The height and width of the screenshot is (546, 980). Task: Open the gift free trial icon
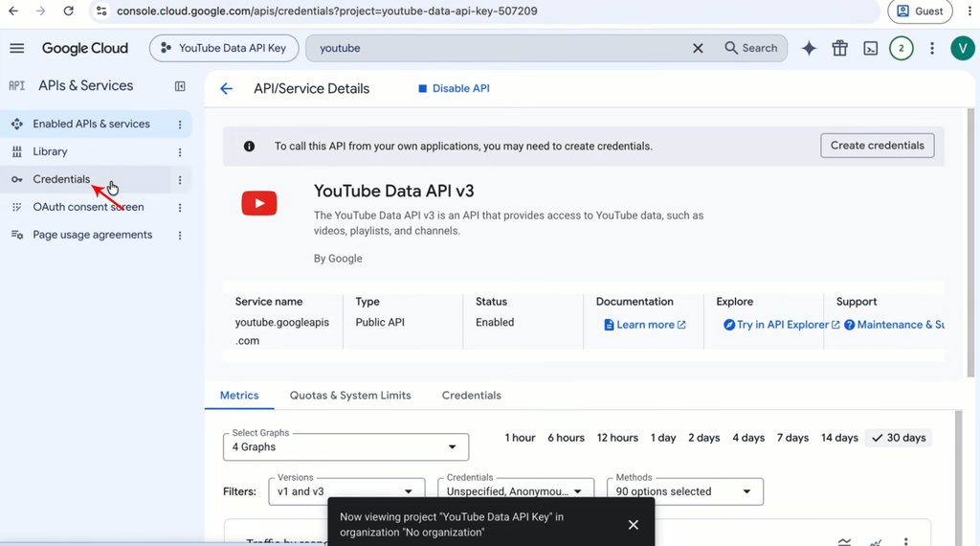click(x=839, y=48)
